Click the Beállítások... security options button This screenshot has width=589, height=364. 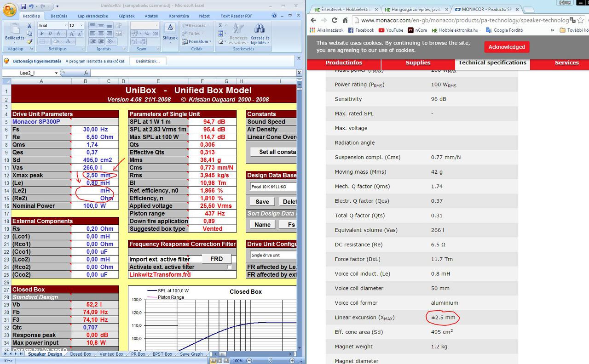(148, 61)
